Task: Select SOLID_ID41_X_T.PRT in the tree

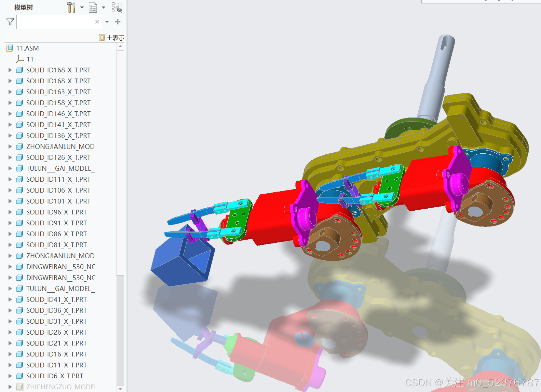Action: point(56,299)
